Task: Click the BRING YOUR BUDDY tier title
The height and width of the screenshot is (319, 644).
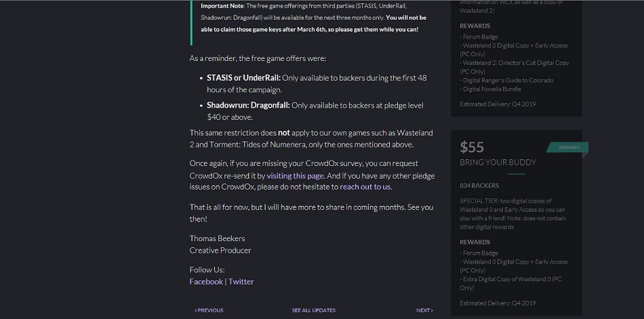Action: coord(498,163)
